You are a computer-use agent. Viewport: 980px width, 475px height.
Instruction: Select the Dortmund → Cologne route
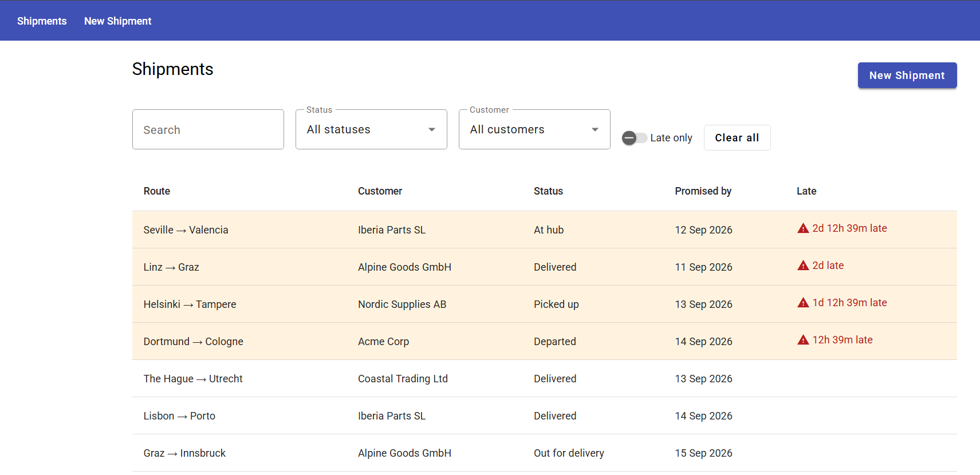[x=194, y=342]
